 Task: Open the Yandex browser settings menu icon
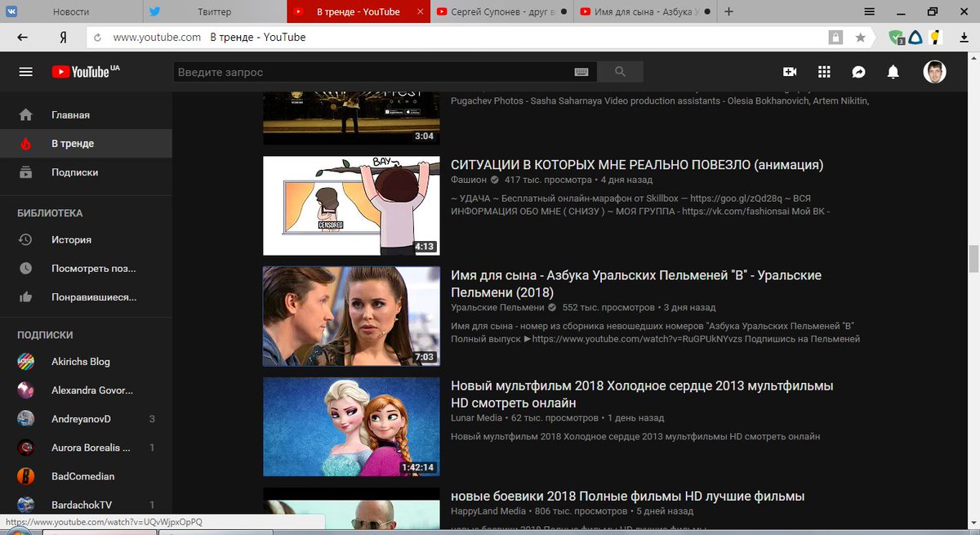pyautogui.click(x=869, y=11)
